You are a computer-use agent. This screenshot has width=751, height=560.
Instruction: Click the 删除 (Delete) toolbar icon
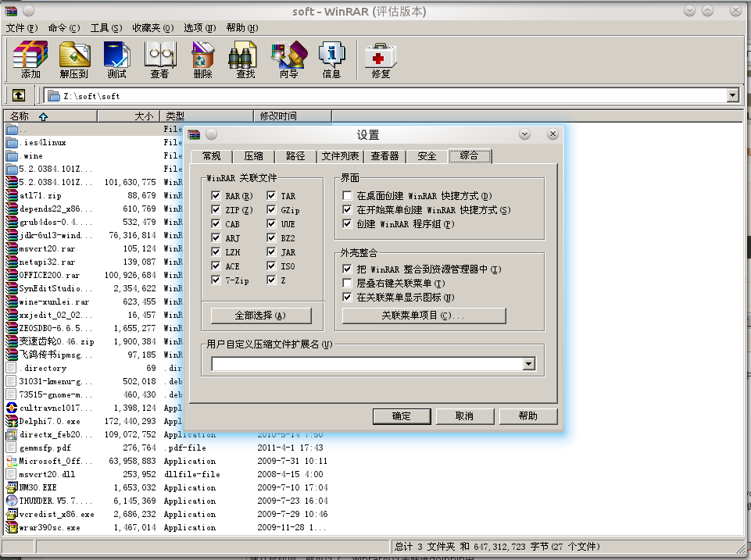point(202,59)
